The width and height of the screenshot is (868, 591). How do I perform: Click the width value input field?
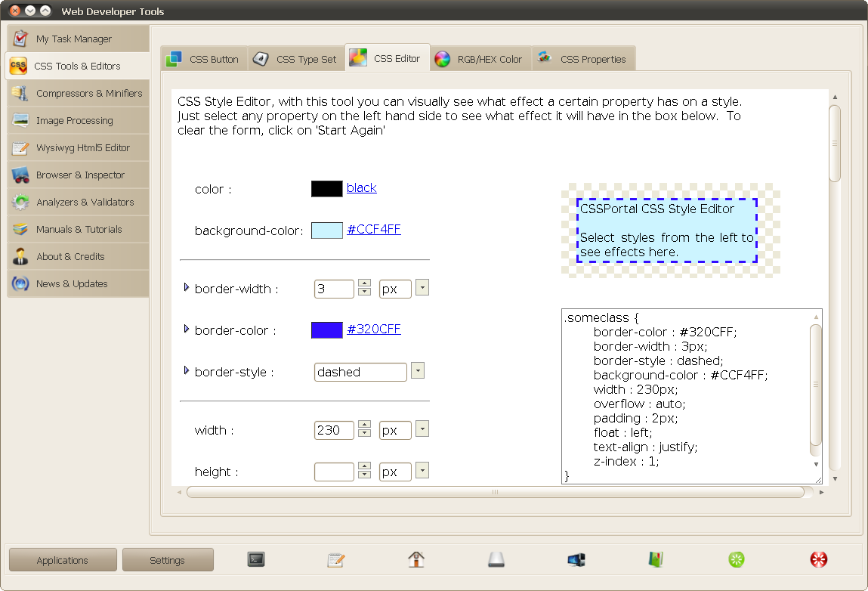click(x=334, y=430)
